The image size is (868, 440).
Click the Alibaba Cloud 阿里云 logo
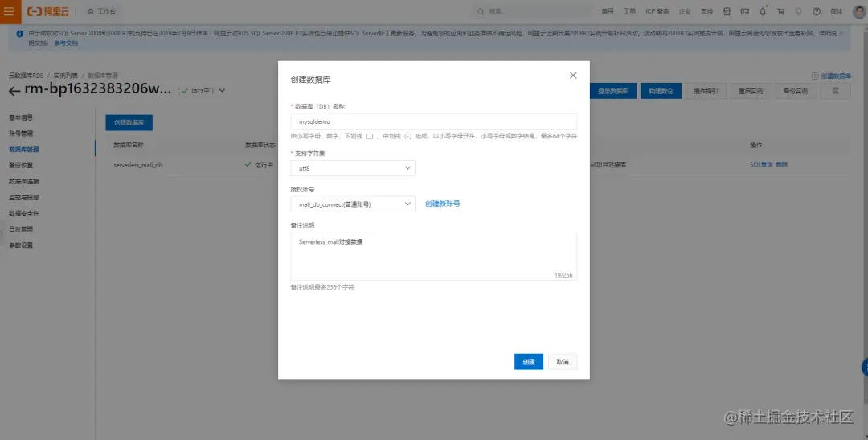coord(47,11)
